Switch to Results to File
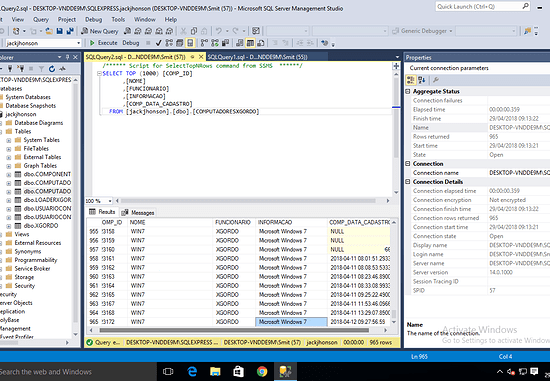 pyautogui.click(x=261, y=43)
